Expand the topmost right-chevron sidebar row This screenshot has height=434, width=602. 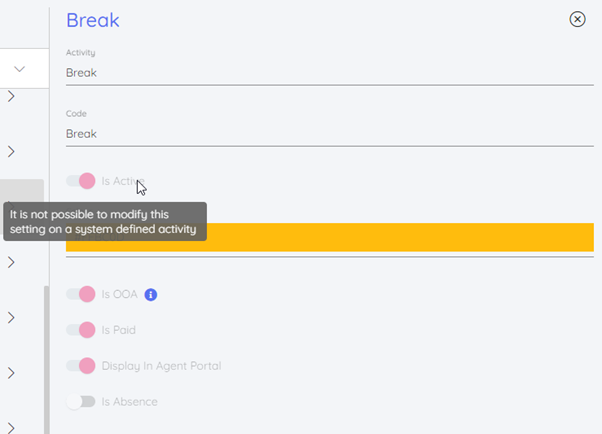pos(11,97)
